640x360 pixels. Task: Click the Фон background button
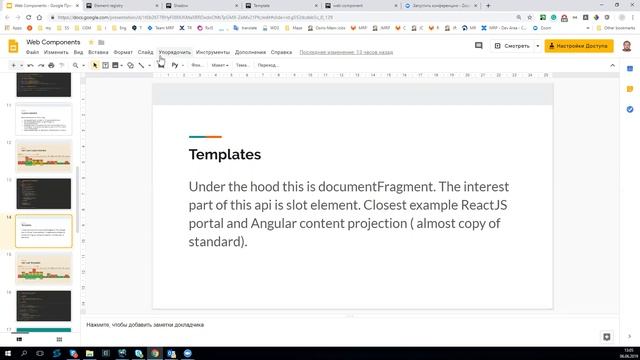196,65
